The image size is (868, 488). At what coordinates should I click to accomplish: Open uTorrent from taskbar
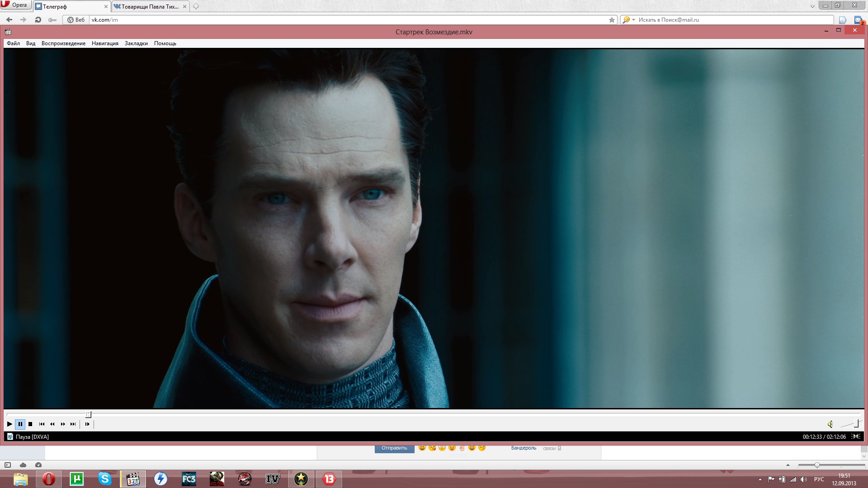coord(76,479)
